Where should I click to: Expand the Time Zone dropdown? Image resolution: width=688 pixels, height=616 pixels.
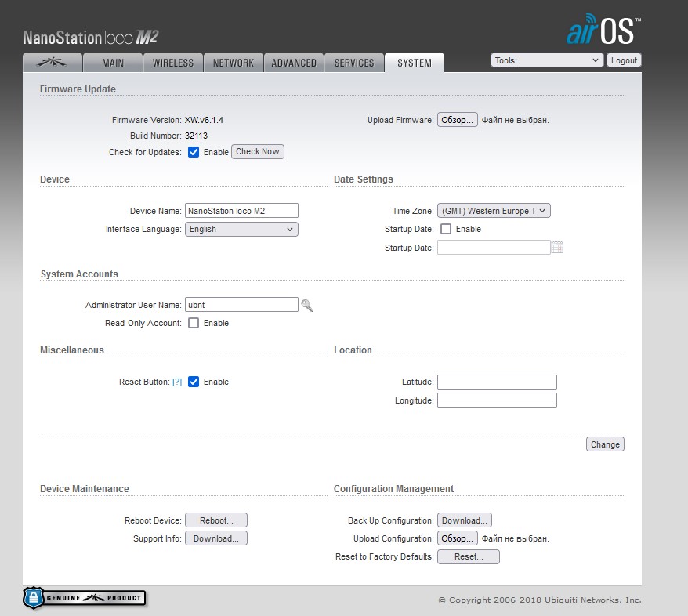pyautogui.click(x=494, y=211)
